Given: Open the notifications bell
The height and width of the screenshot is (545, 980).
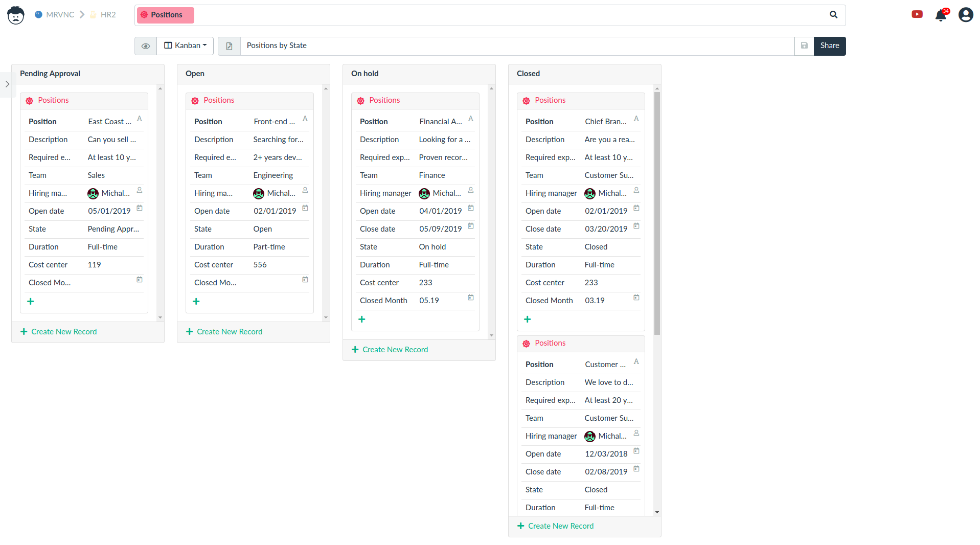Looking at the screenshot, I should click(x=941, y=15).
